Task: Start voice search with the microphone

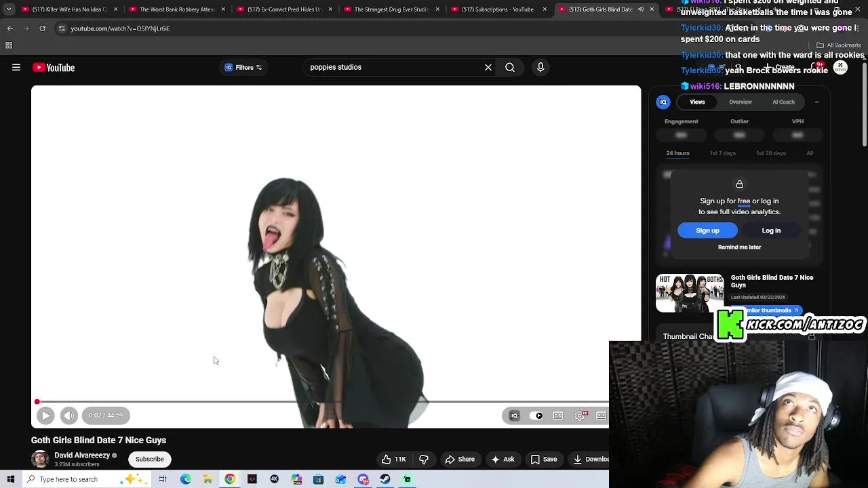Action: tap(540, 67)
